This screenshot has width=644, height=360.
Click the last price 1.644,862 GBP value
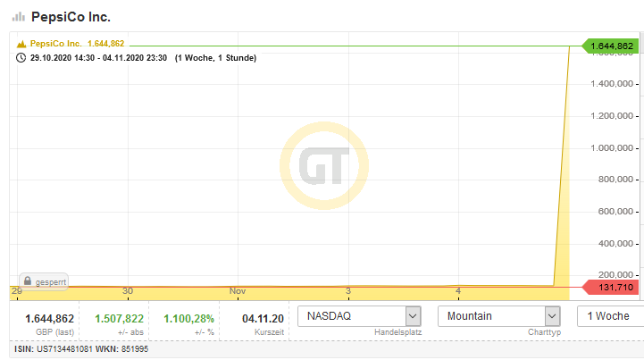pos(49,319)
